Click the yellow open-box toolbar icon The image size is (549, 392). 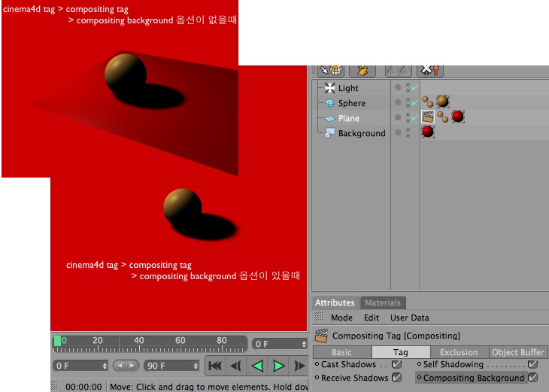[x=362, y=71]
